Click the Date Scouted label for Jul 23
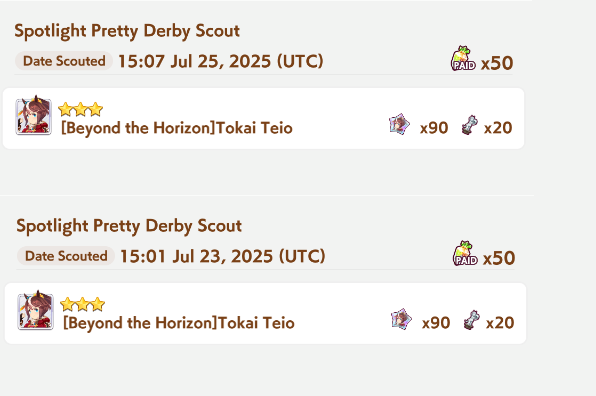This screenshot has height=396, width=596. (66, 256)
